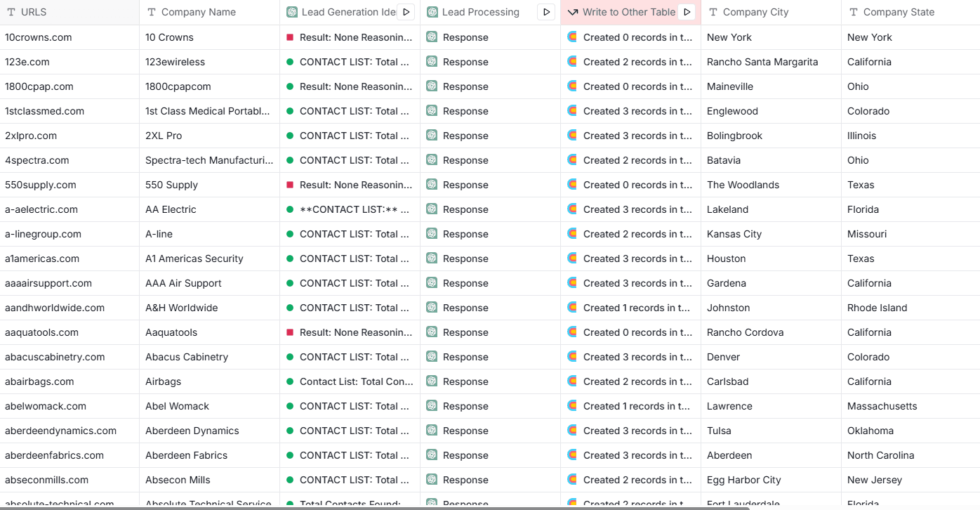Click the green status dot in the AA Electric row
The image size is (980, 510).
(x=290, y=209)
